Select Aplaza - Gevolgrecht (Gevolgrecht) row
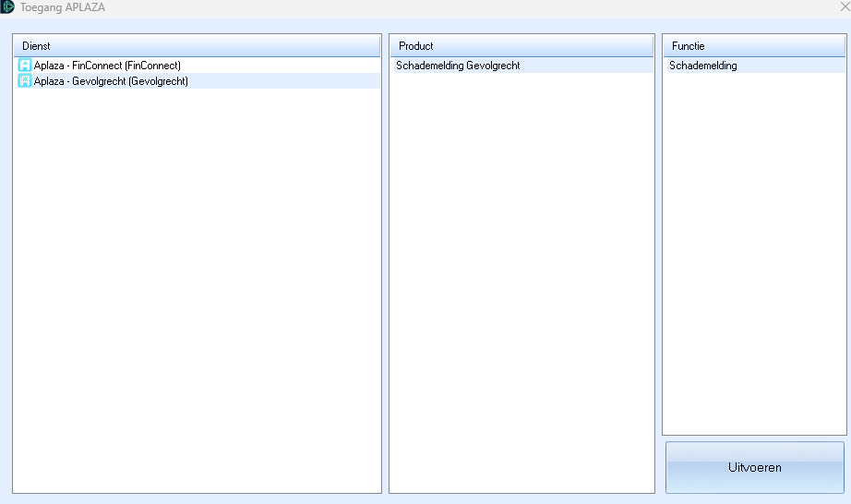The image size is (851, 504). click(x=197, y=81)
